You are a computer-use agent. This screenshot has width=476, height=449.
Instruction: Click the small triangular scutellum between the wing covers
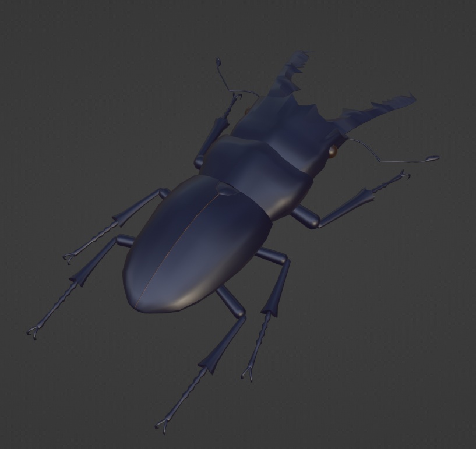click(x=227, y=188)
